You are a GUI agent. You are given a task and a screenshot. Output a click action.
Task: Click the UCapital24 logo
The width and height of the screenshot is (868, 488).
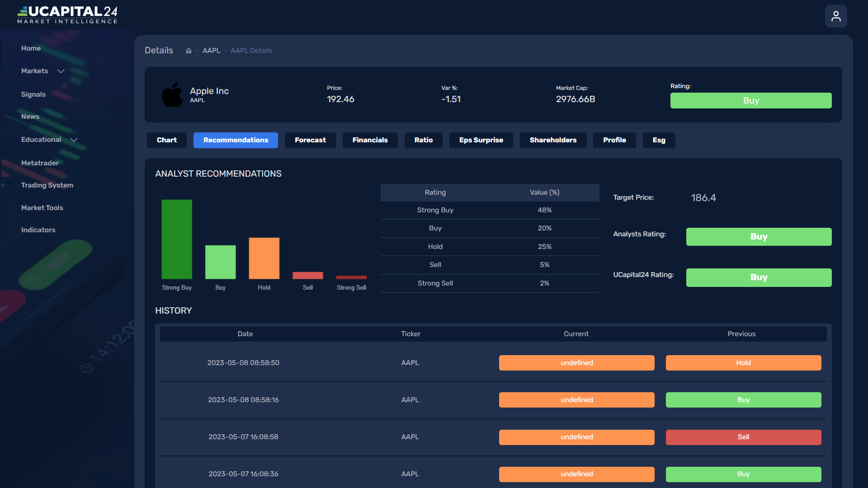67,14
